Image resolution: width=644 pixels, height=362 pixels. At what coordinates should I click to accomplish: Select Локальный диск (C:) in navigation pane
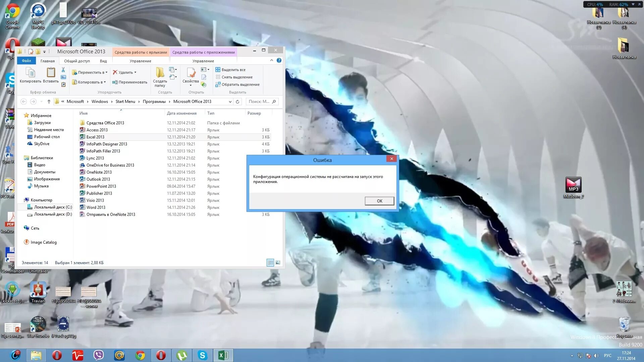pos(53,207)
